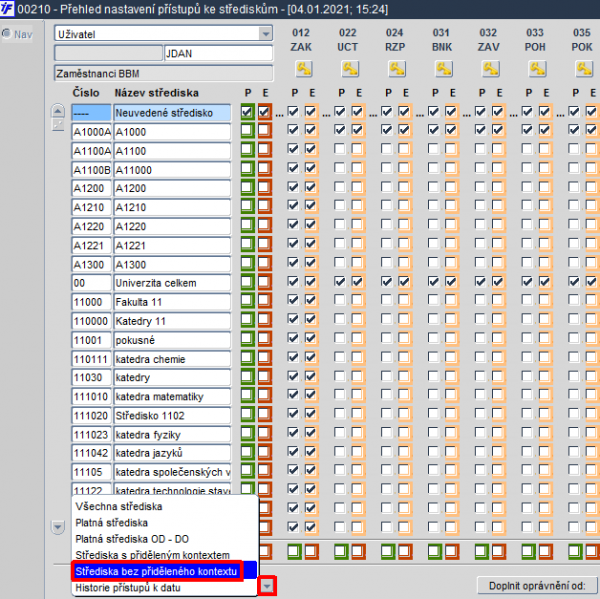Click red bulk E box under 012 ZAK column

tap(312, 552)
